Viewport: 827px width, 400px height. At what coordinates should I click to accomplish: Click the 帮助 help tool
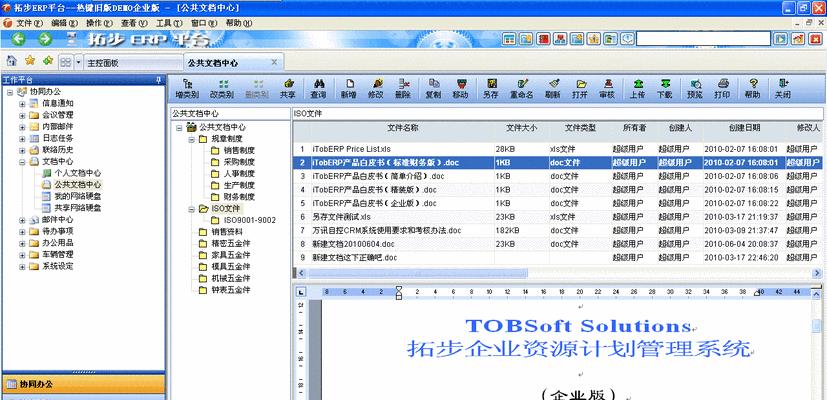pos(753,89)
